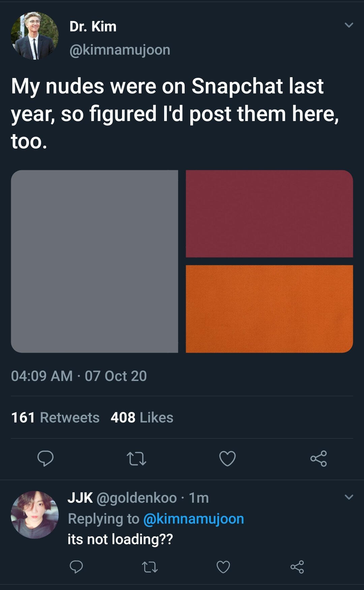Open JJK's profile avatar

[x=35, y=514]
